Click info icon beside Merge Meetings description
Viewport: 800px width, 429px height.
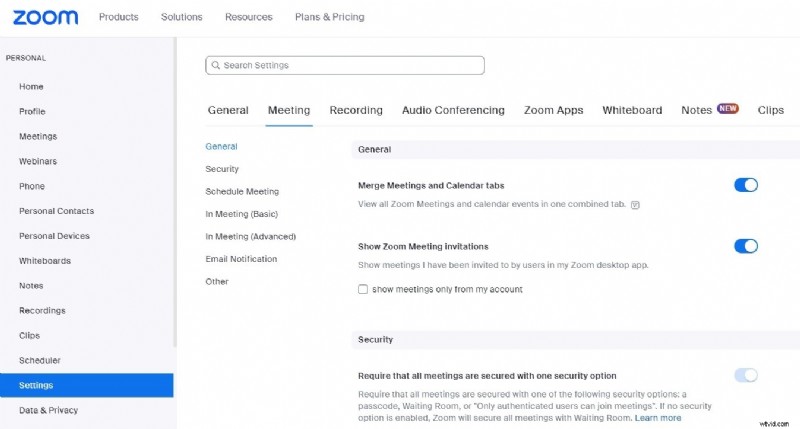click(635, 204)
